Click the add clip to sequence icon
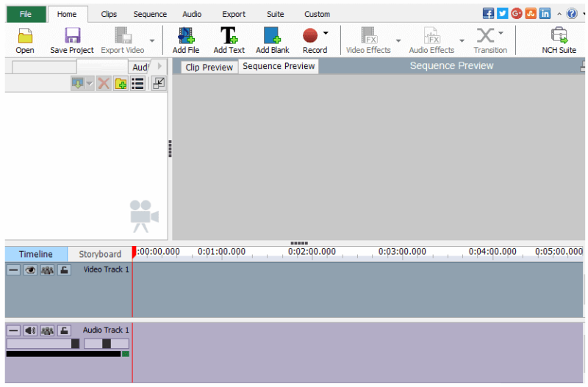Screen dimensions: 588x387 (x=78, y=83)
